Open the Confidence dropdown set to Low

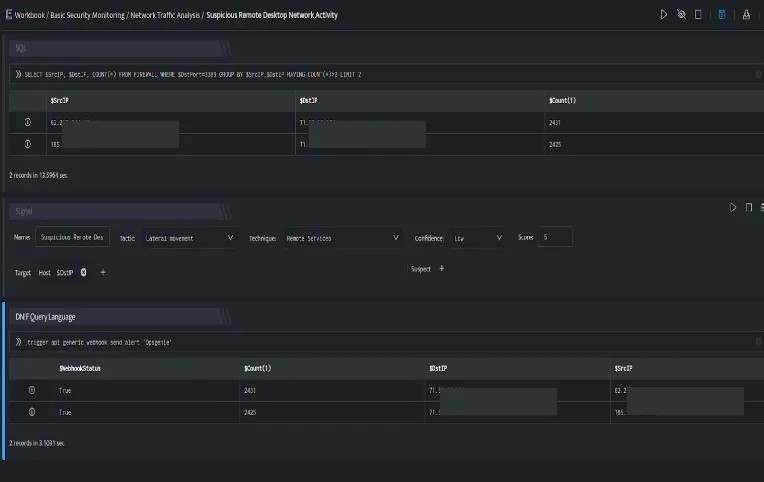pyautogui.click(x=478, y=238)
